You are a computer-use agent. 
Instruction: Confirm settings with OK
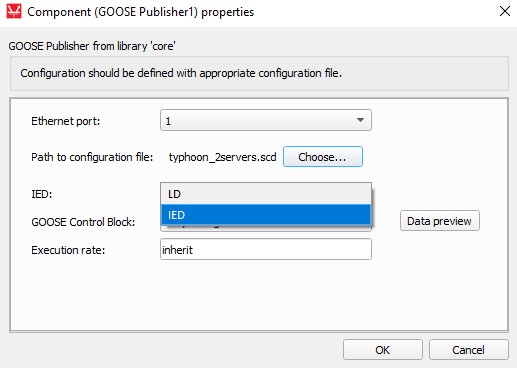pos(383,350)
